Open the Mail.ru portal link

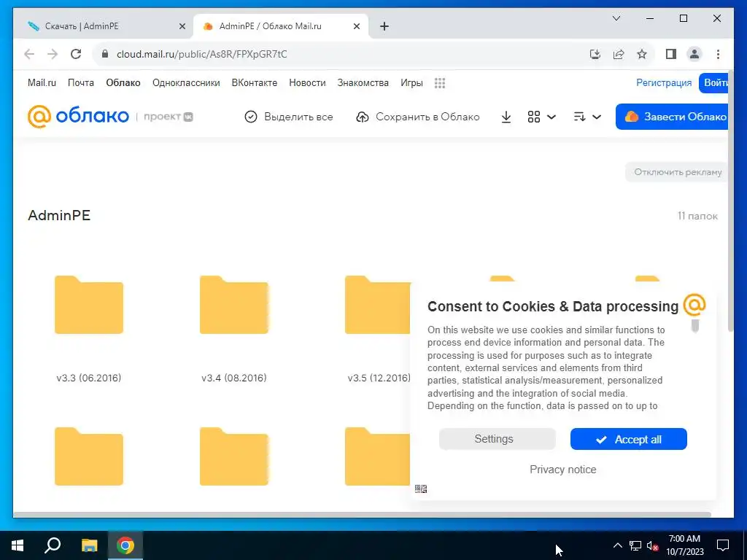(42, 83)
